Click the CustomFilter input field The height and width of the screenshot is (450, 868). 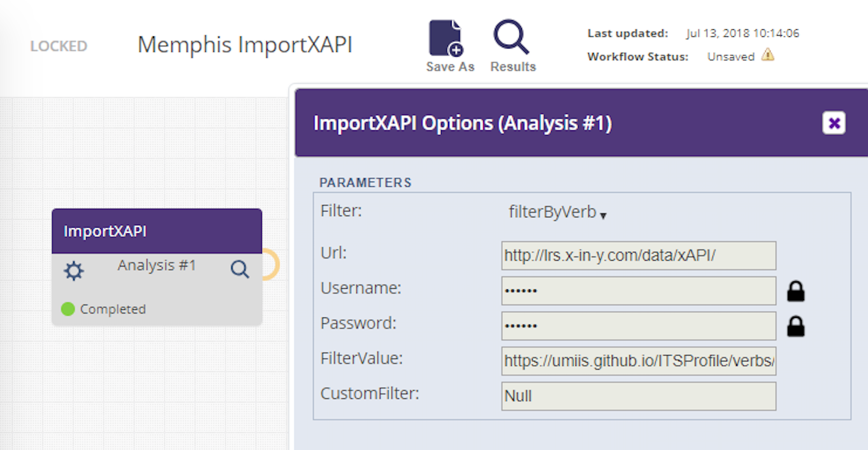tap(639, 396)
